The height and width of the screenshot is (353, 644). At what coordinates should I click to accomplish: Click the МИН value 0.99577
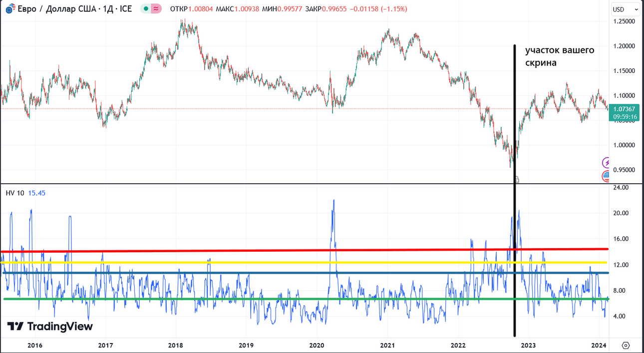click(291, 9)
